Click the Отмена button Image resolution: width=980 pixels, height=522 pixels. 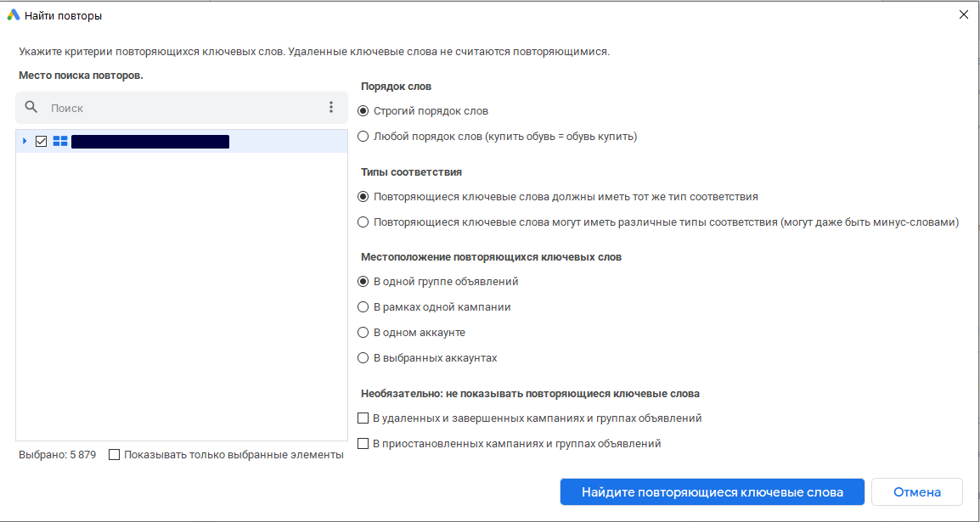tap(916, 492)
